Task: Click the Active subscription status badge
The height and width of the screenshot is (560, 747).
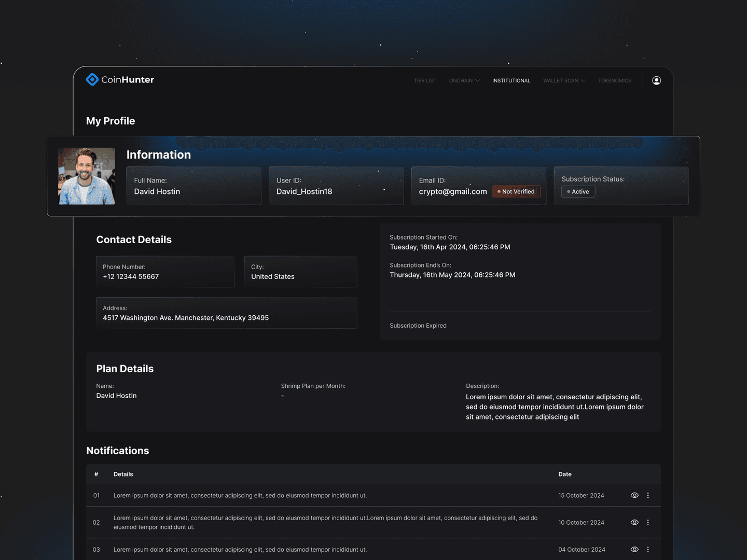Action: [x=578, y=192]
